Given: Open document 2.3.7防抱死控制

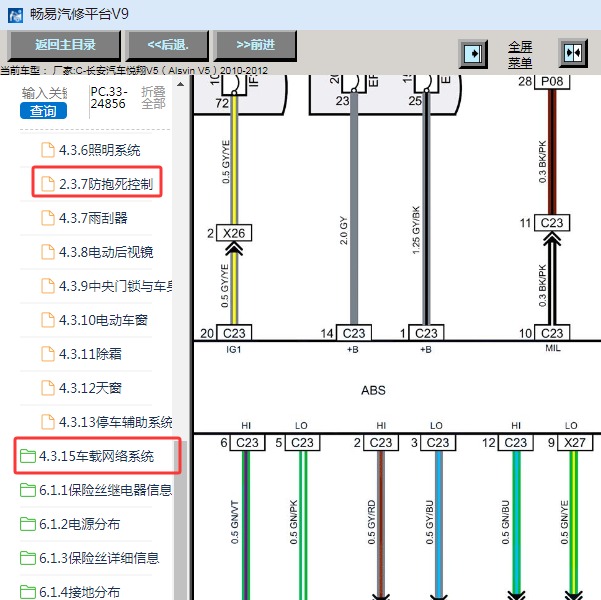Looking at the screenshot, I should 105,184.
